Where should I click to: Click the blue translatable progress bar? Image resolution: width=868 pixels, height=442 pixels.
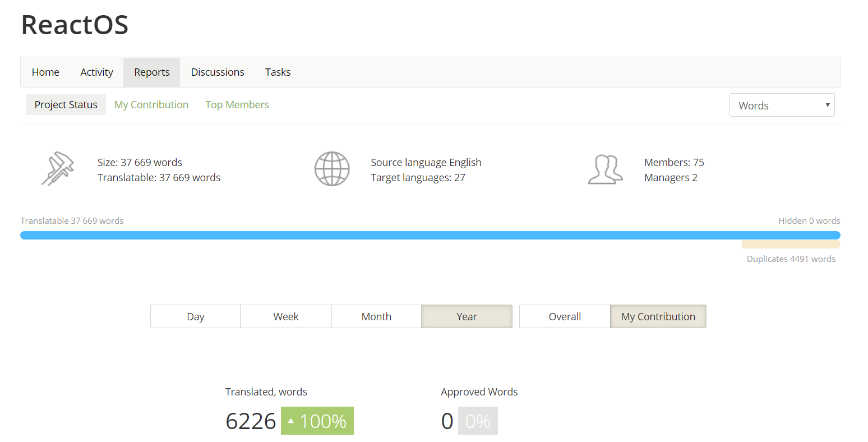point(430,235)
